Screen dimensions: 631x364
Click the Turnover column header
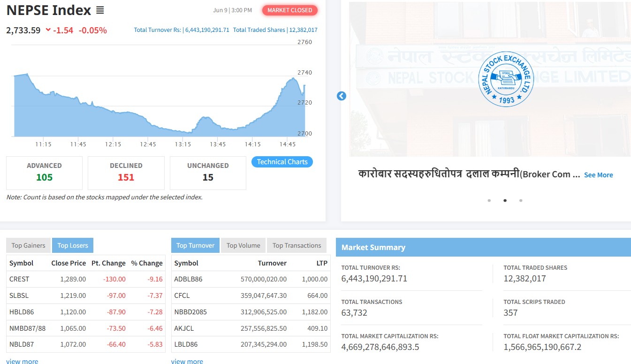(272, 263)
